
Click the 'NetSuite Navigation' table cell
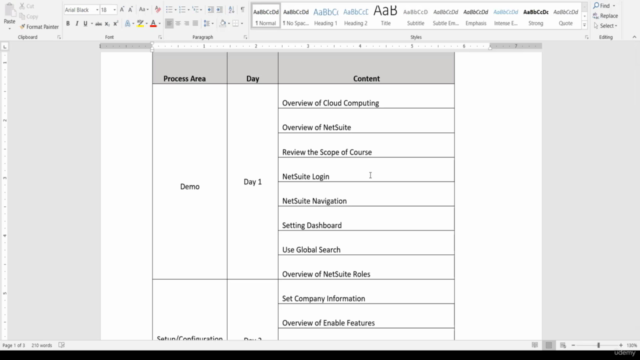coord(366,194)
